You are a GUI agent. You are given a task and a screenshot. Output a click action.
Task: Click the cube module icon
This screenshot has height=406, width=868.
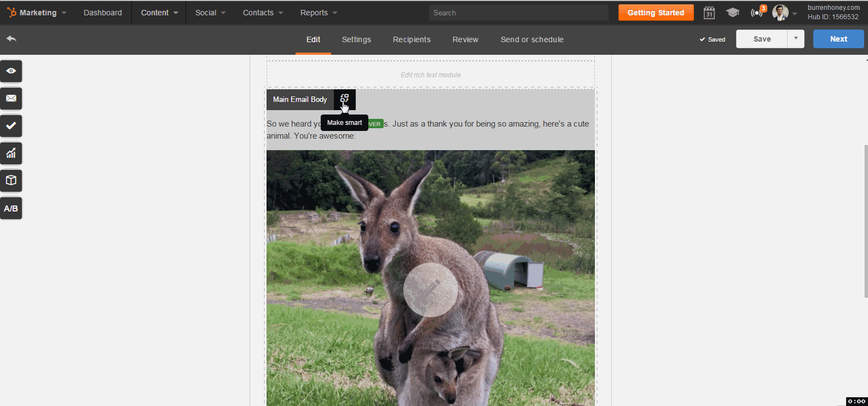11,181
